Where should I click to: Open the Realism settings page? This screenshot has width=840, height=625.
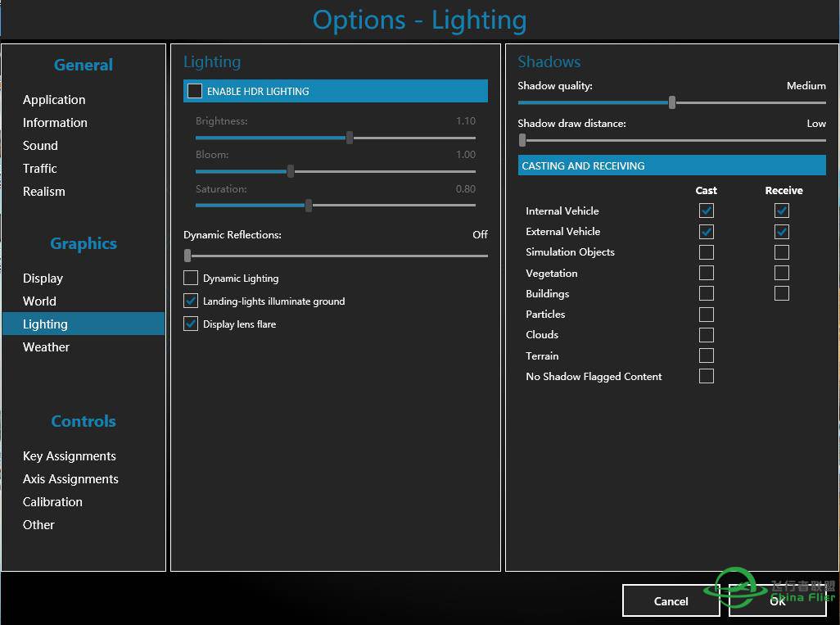pos(44,192)
